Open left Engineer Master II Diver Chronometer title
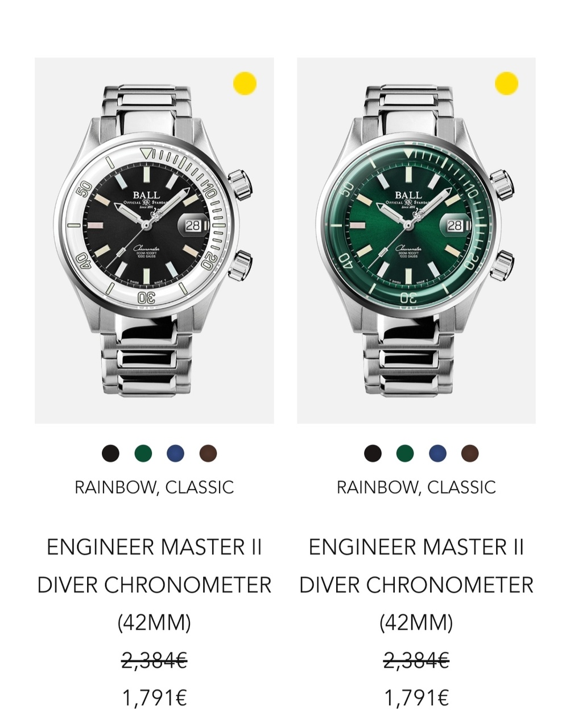The width and height of the screenshot is (570, 728). (154, 585)
